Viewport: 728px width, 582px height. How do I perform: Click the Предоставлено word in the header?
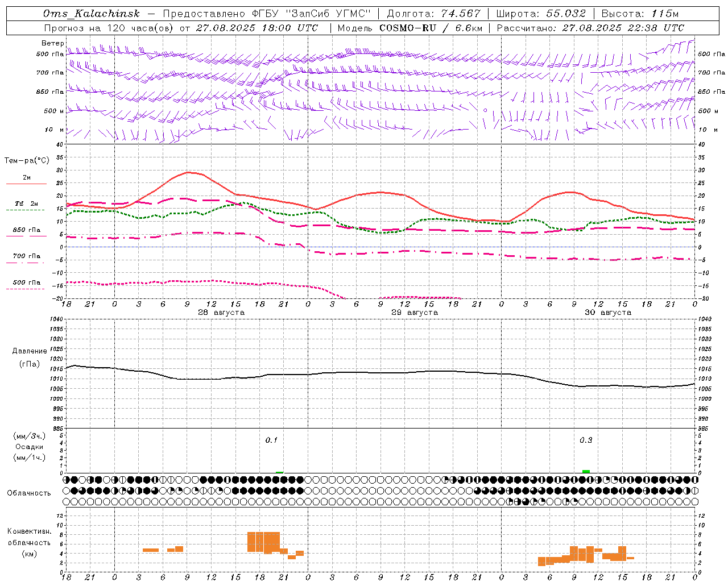204,14
